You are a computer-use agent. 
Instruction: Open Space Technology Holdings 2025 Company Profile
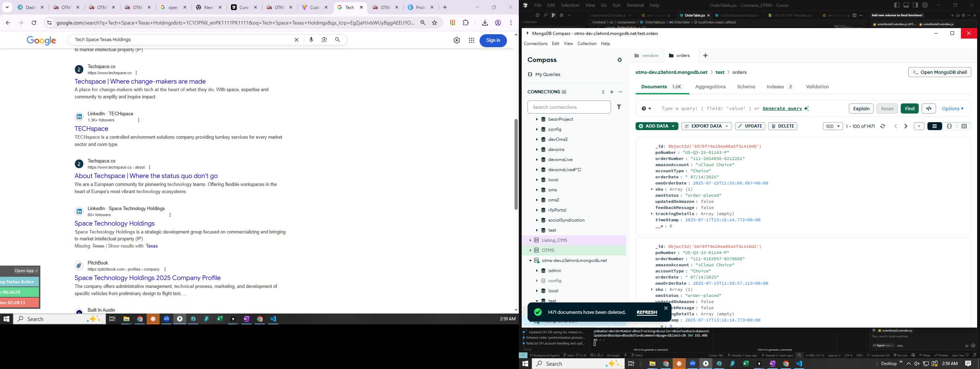148,278
